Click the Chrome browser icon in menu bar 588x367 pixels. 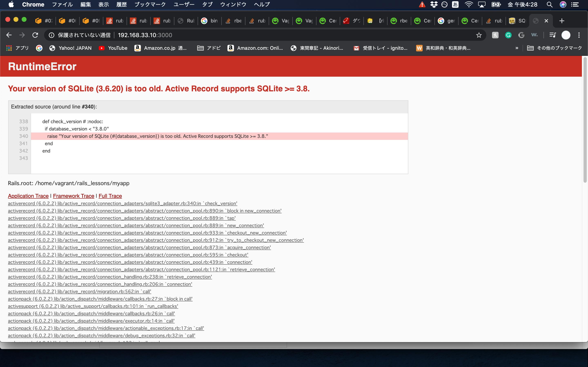tap(33, 5)
